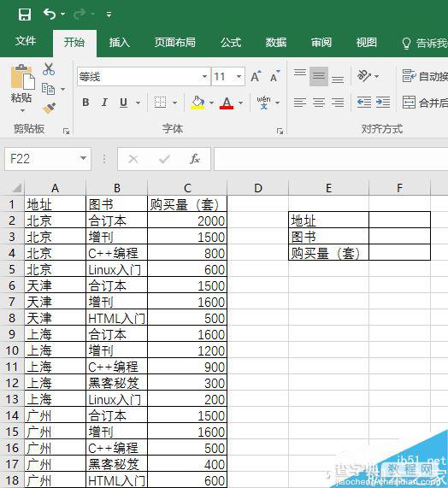Toggle Bold formatting
Screen dimensions: 448x488
85,103
